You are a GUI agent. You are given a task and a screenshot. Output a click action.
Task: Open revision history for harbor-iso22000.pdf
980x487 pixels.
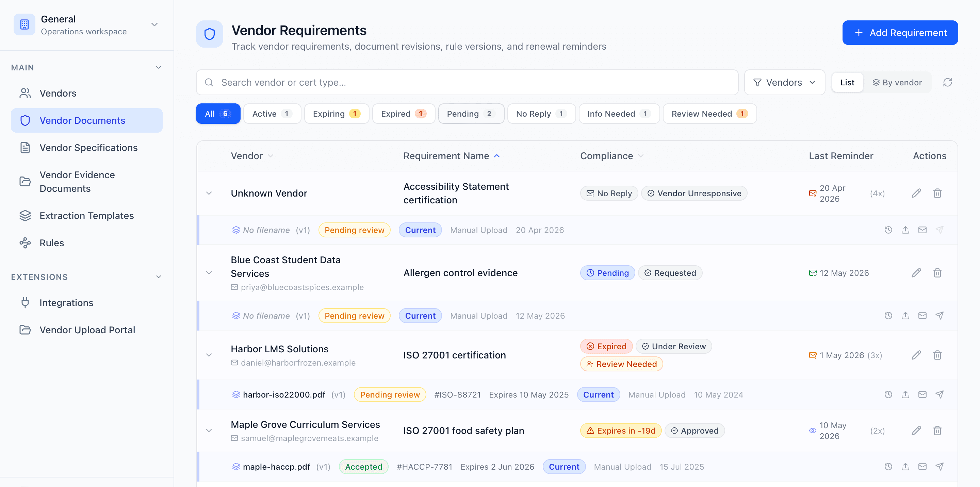coord(888,394)
